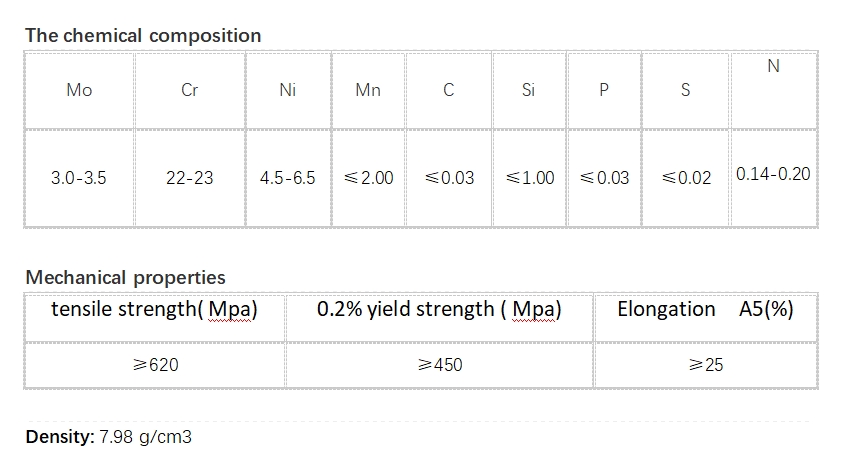Click the Mo column header cell

[x=79, y=90]
